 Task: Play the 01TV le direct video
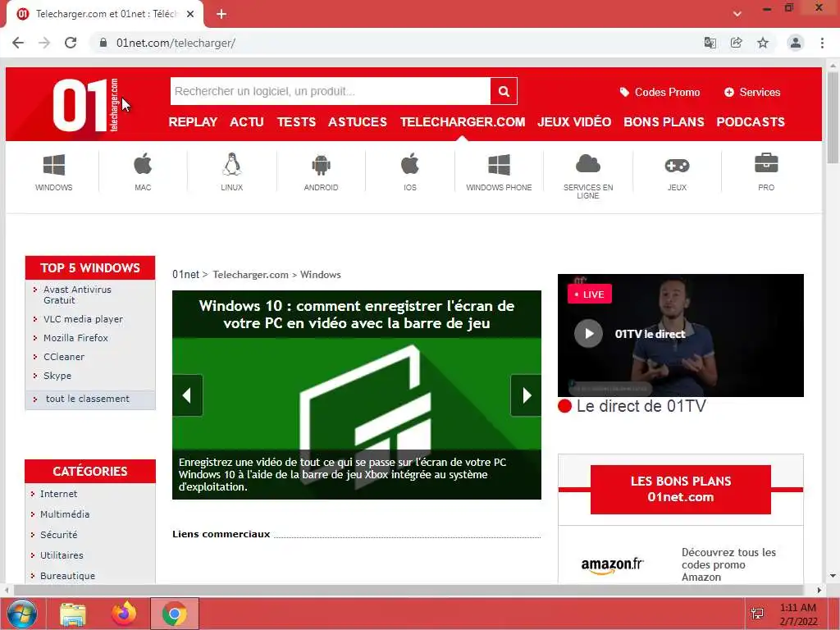pyautogui.click(x=588, y=333)
